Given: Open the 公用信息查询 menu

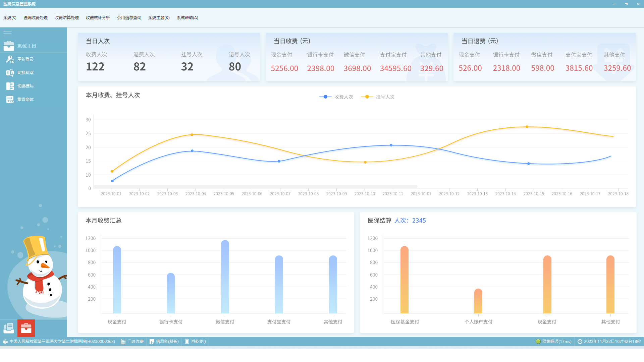Looking at the screenshot, I should [129, 18].
